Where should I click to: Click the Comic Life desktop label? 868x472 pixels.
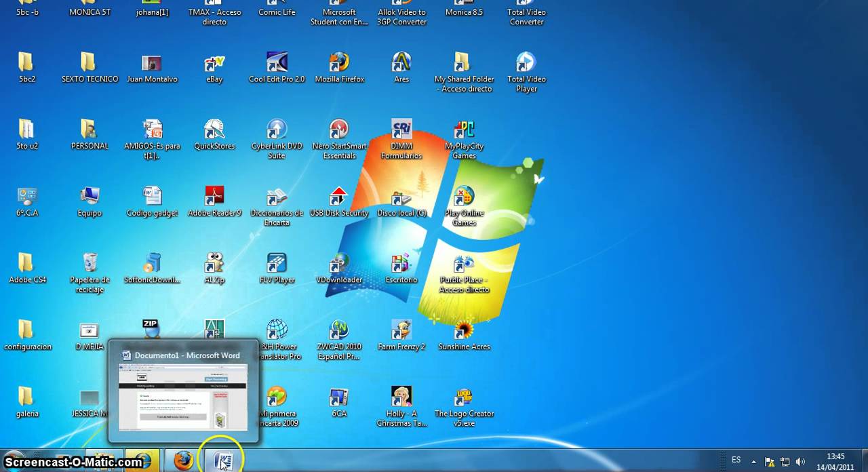tap(277, 12)
